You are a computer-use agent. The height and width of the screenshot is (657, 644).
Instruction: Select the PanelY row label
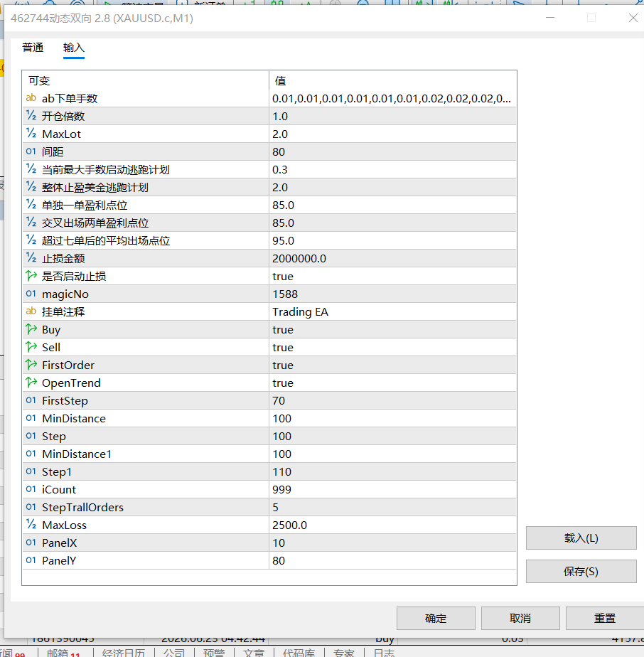coord(59,560)
